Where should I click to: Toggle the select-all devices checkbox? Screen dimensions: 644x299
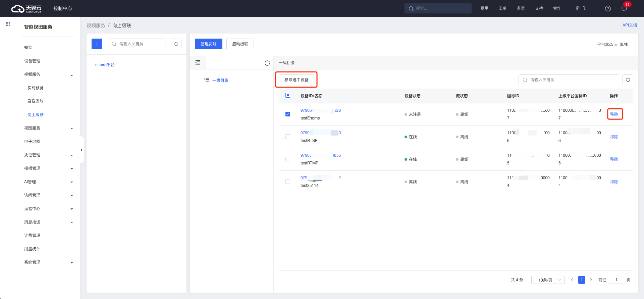288,95
